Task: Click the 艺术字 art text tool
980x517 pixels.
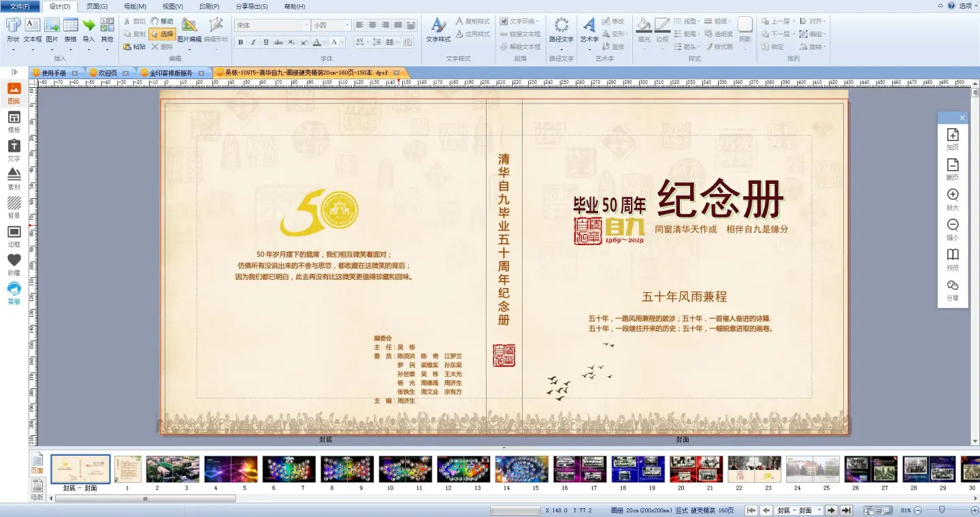Action: (589, 30)
